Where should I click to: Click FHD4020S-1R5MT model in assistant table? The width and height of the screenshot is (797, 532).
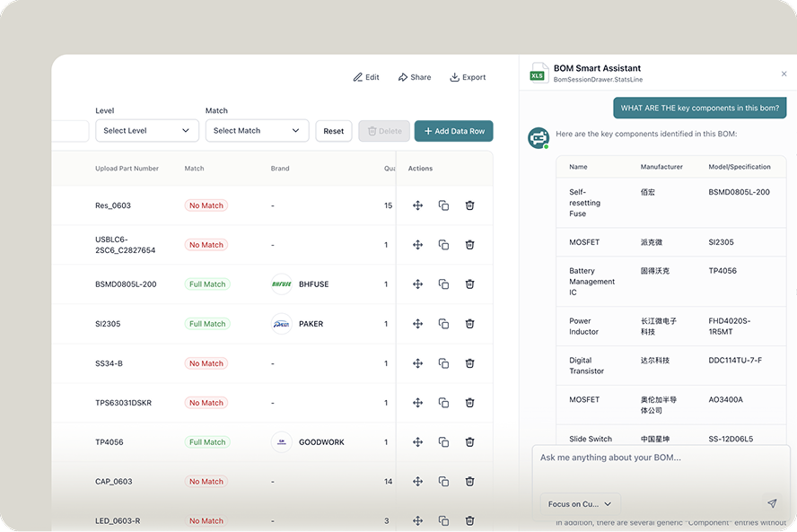(730, 327)
